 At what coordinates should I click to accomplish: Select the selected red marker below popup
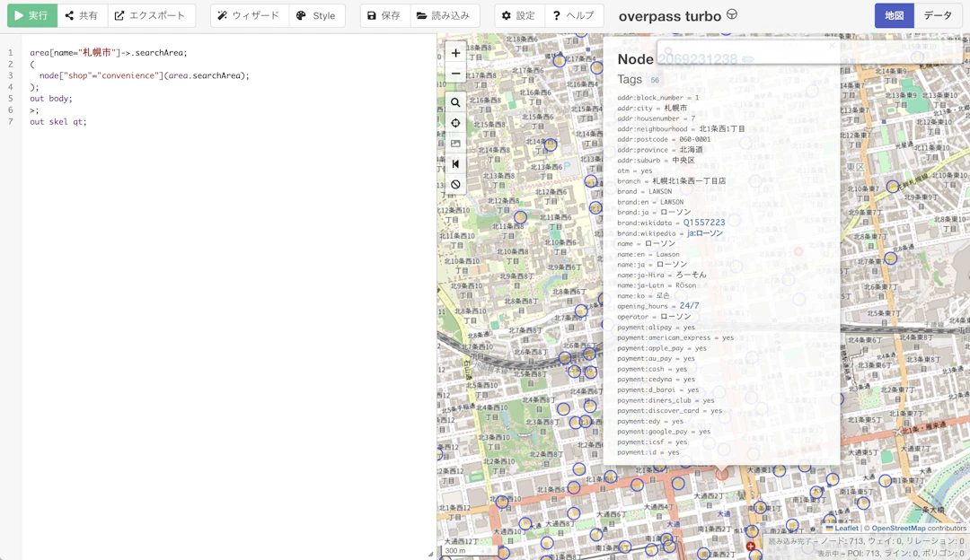point(722,474)
